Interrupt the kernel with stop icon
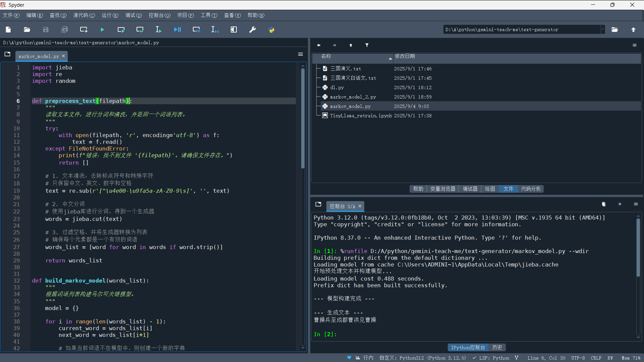644x362 pixels. pyautogui.click(x=620, y=204)
